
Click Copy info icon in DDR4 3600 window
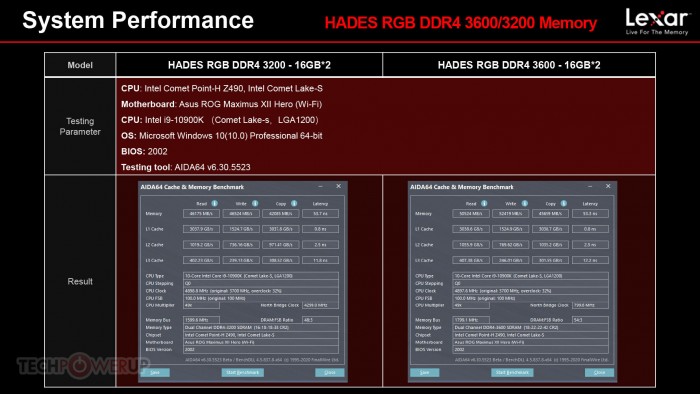[x=563, y=203]
